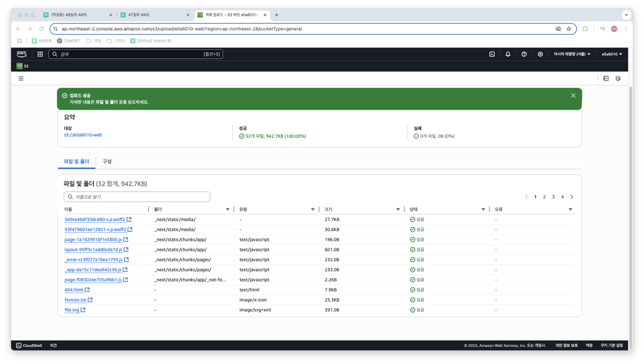Image resolution: width=644 pixels, height=364 pixels.
Task: Open the side navigation hamburger menu
Action: pos(21,79)
